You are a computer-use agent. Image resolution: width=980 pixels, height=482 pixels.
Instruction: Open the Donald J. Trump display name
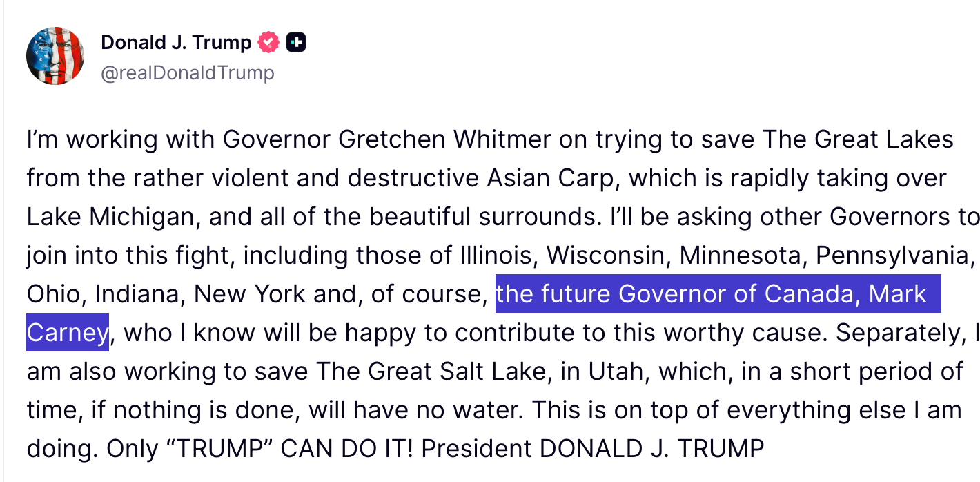(x=176, y=43)
